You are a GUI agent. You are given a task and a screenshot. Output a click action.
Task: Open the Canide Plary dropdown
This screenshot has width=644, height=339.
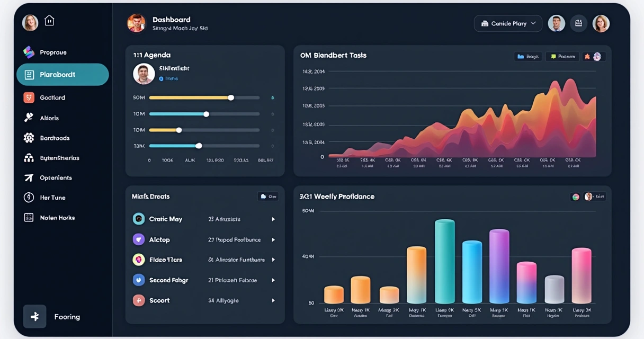[x=508, y=23]
